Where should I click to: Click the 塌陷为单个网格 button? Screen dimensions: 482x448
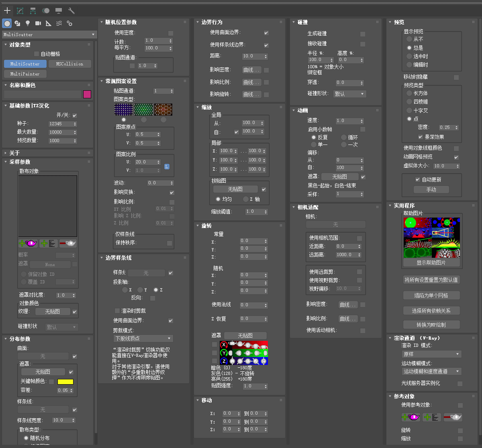[x=431, y=295]
